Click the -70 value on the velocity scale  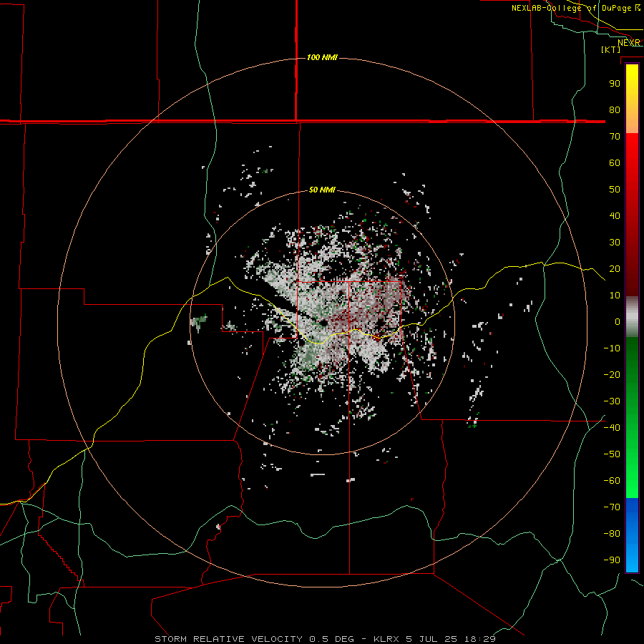point(612,507)
